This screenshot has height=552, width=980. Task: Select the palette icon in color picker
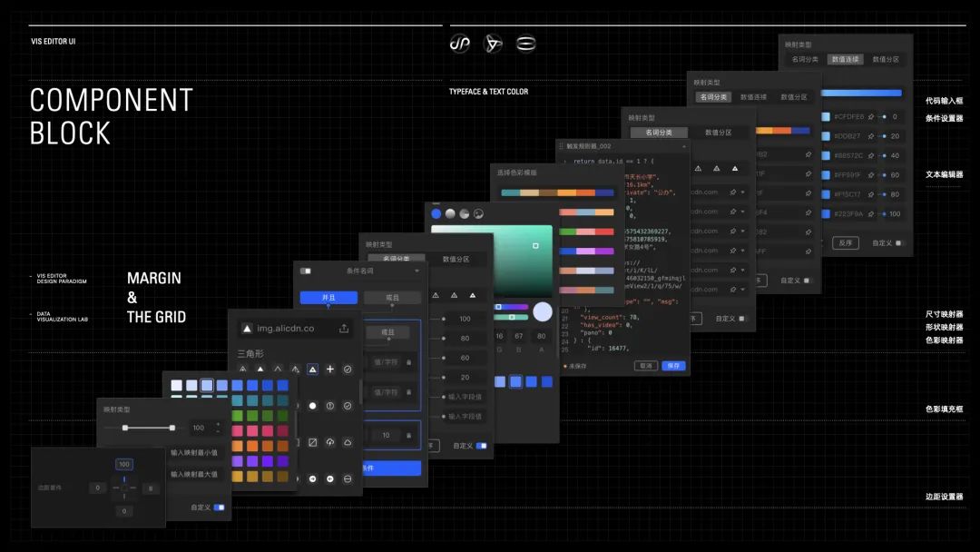coord(478,213)
